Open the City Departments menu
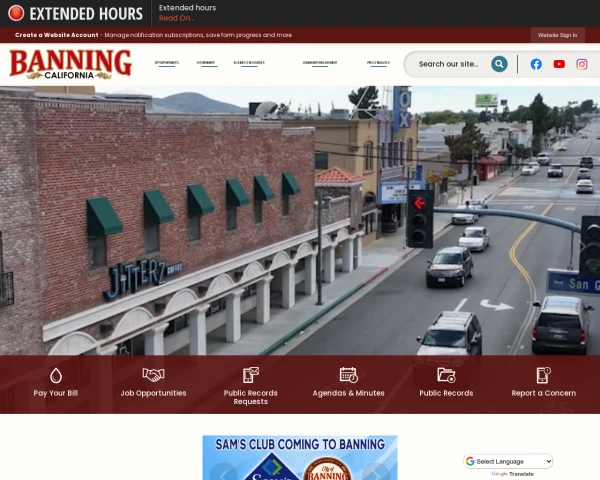Viewport: 600px width, 480px height. [x=166, y=63]
